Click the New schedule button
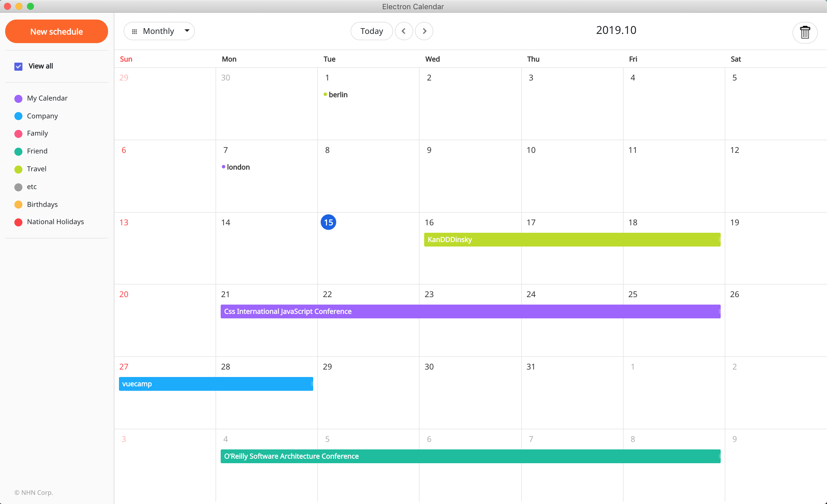 click(56, 32)
